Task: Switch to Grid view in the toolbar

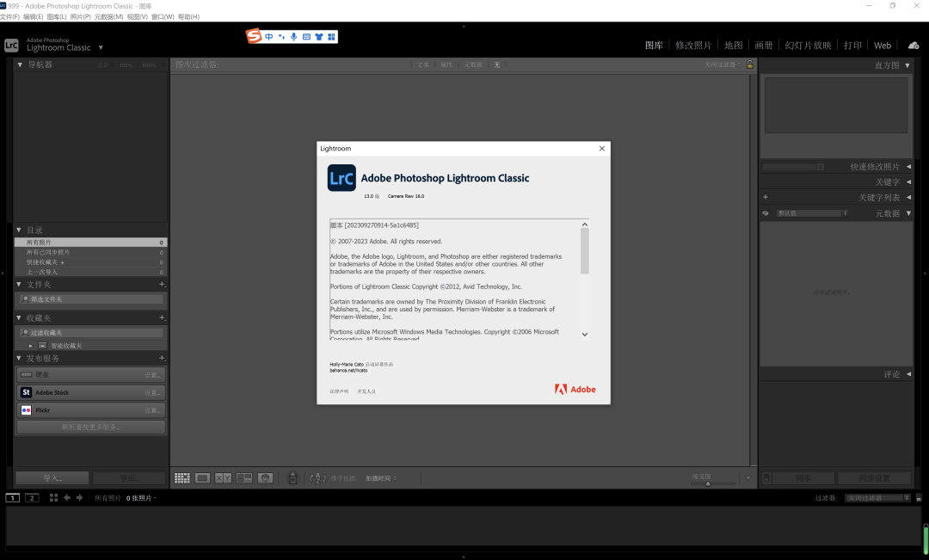Action: click(x=181, y=478)
